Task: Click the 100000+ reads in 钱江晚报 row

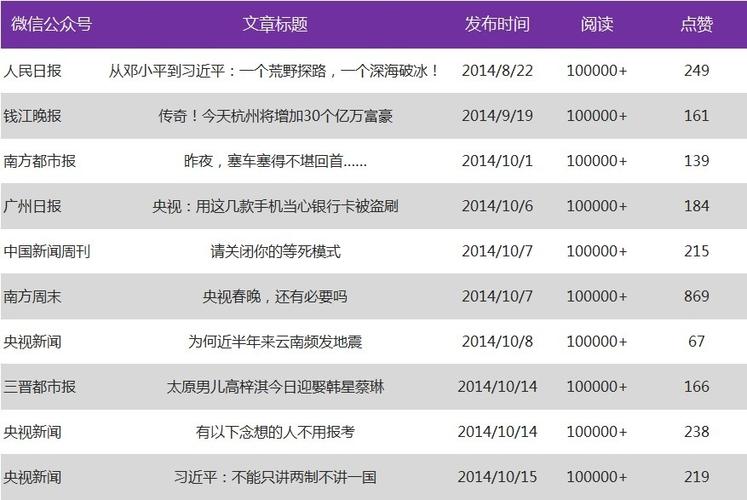Action: tap(596, 116)
